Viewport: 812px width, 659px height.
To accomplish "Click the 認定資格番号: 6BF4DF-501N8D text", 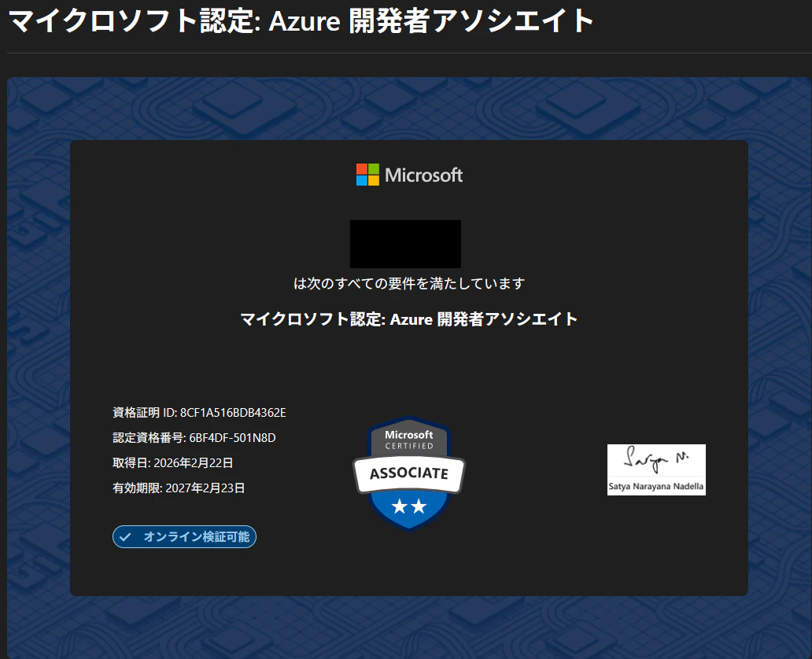I will (194, 438).
